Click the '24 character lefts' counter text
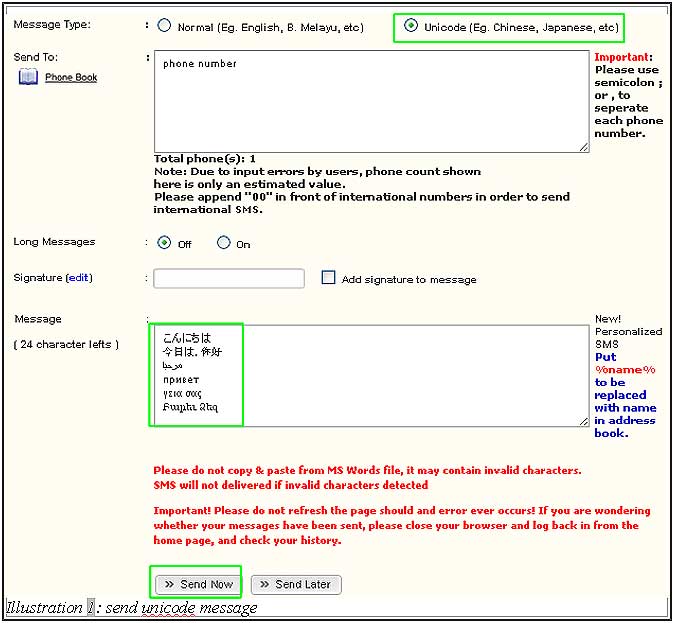The height and width of the screenshot is (623, 674). [x=66, y=344]
